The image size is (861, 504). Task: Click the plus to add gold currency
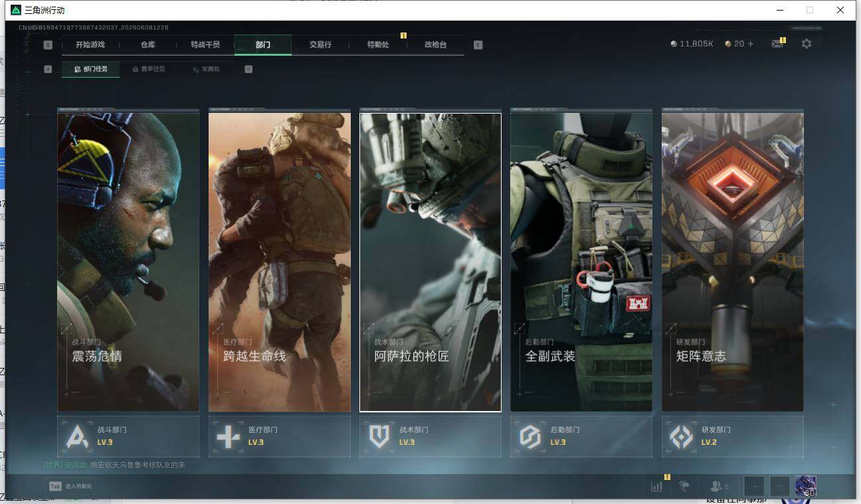click(x=751, y=44)
